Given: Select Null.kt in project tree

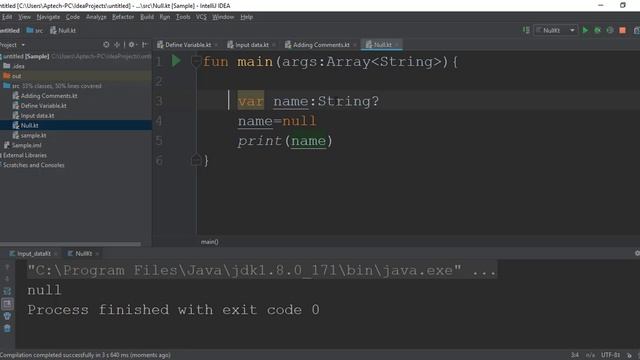Looking at the screenshot, I should coord(25,125).
